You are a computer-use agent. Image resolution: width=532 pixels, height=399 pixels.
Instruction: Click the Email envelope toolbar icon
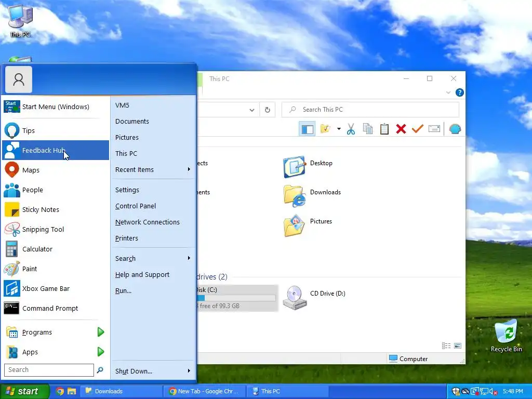(434, 129)
